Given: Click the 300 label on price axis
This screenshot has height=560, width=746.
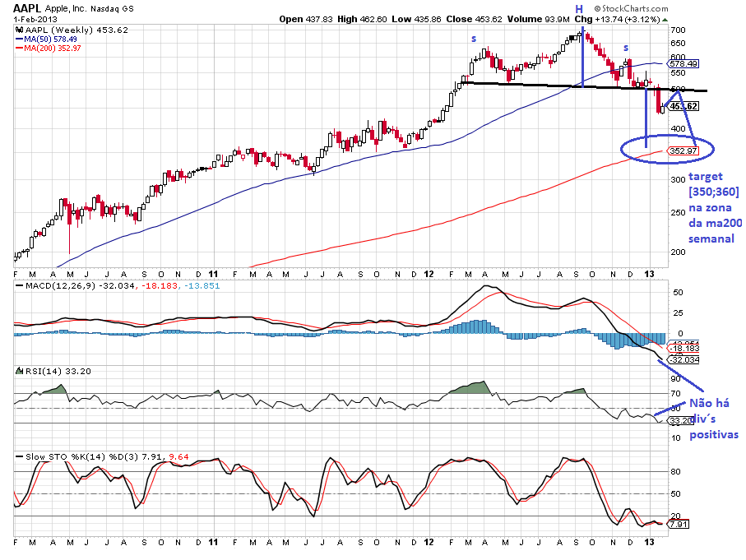Looking at the screenshot, I should click(x=678, y=179).
